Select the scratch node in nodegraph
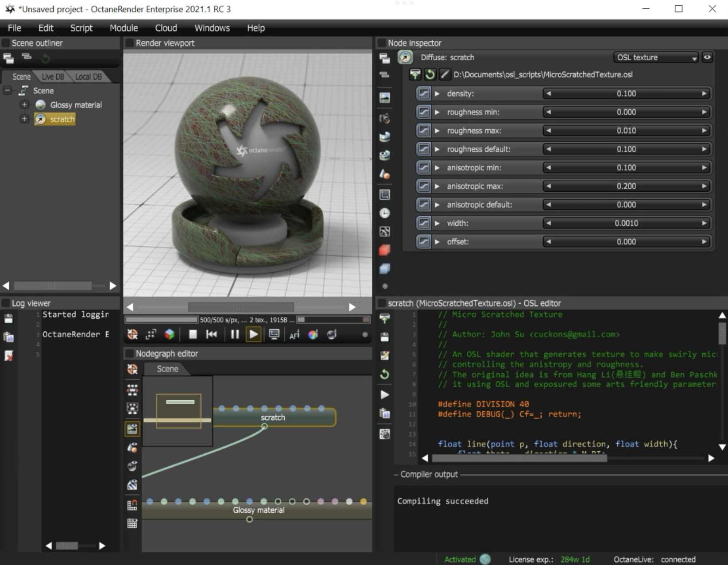Image resolution: width=728 pixels, height=565 pixels. tap(273, 417)
